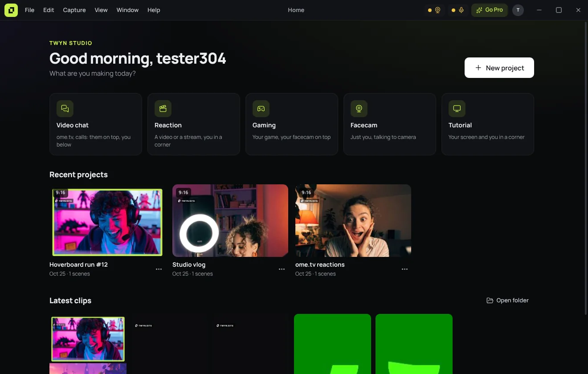Click the plus icon on New project
Viewport: 588px width, 374px height.
478,68
